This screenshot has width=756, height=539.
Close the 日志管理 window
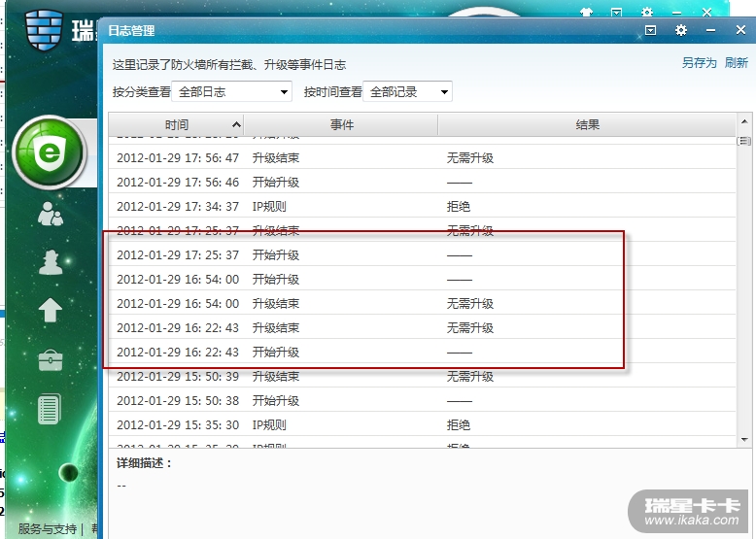click(x=741, y=30)
